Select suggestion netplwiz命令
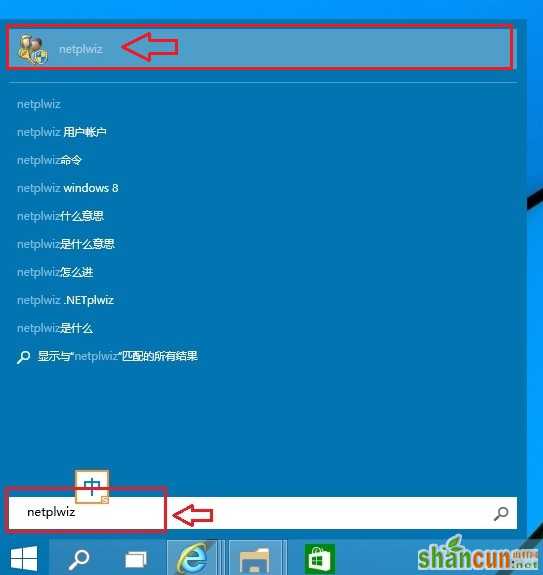The image size is (543, 575). 49,160
